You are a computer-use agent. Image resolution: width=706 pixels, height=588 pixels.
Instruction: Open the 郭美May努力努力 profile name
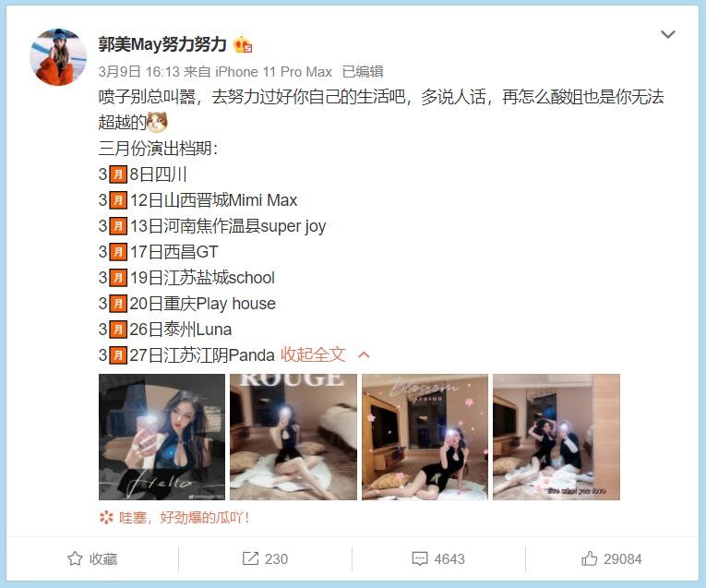pos(162,44)
